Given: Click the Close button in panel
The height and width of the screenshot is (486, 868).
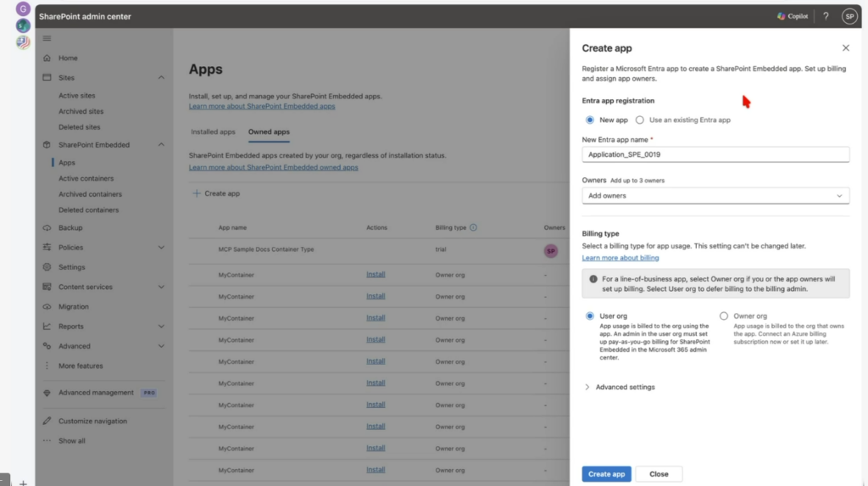Looking at the screenshot, I should 659,474.
